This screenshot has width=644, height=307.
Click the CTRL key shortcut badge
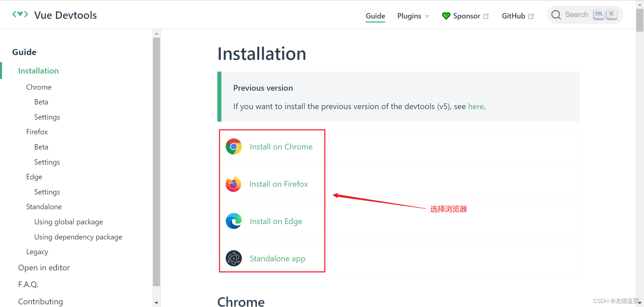[599, 14]
